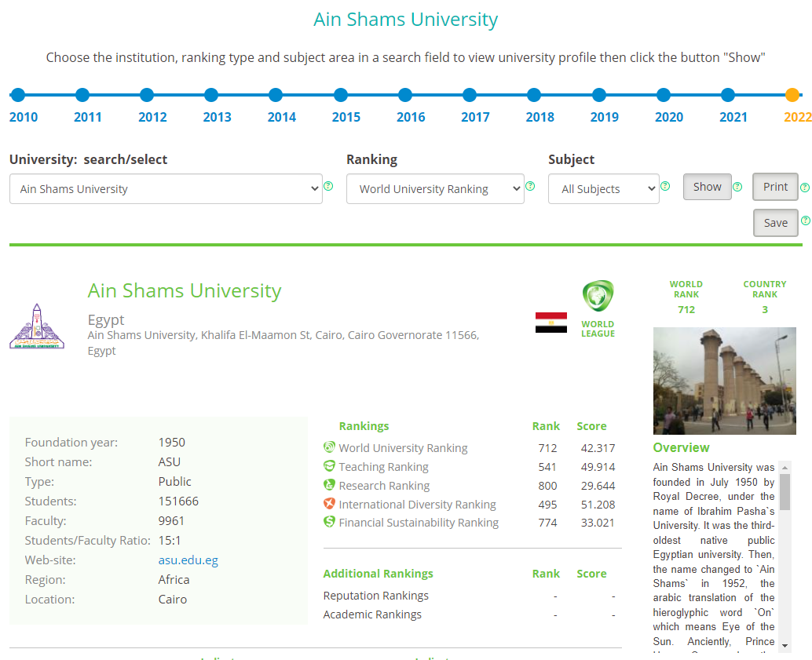The height and width of the screenshot is (660, 812).
Task: Click the help icon beside Subject dropdown
Action: click(x=665, y=187)
